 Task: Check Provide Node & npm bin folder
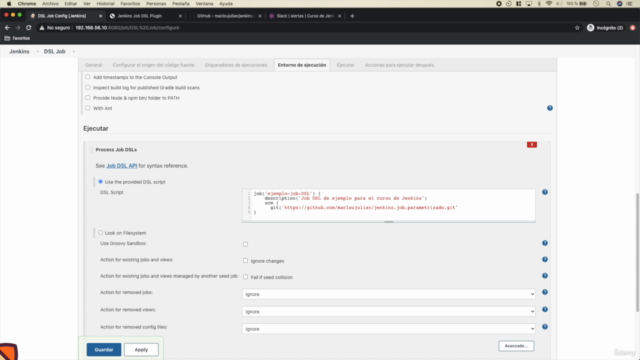click(88, 98)
